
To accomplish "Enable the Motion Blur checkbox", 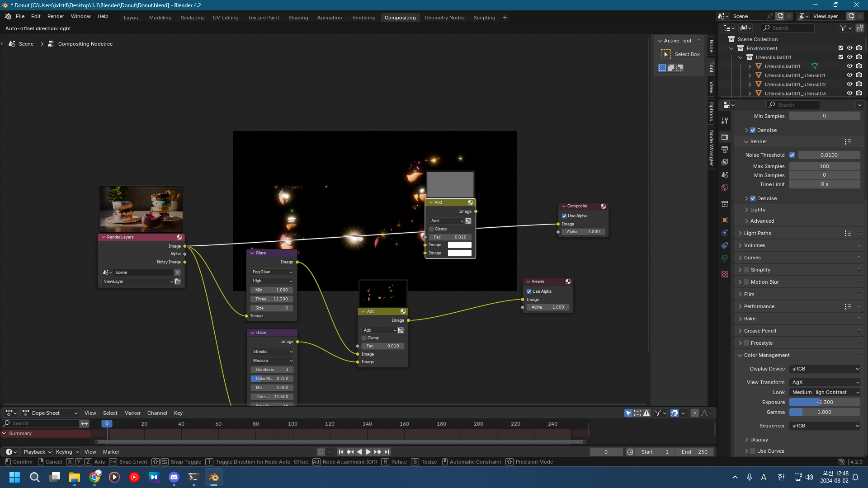I will coord(746,282).
